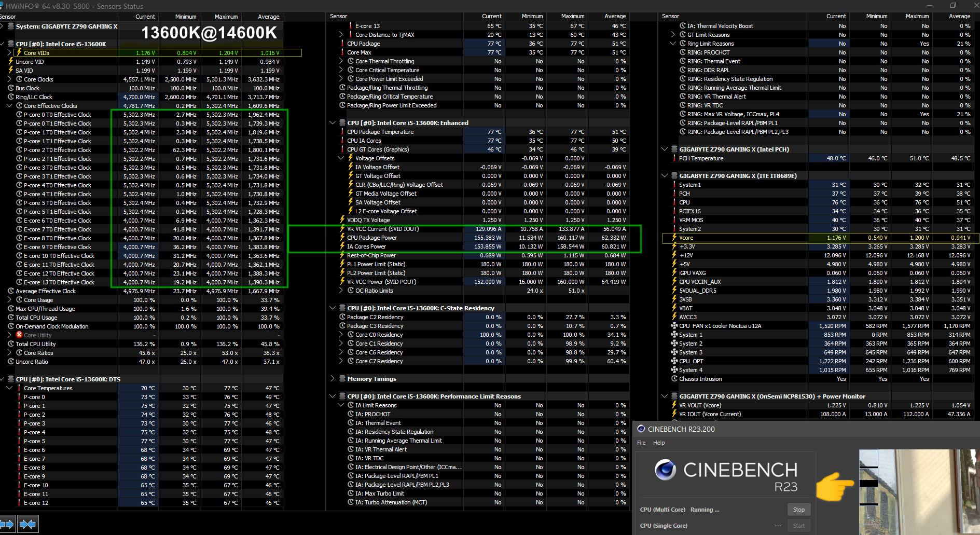Viewport: 980px width, 535px height.
Task: Click the shrink columns arrows button
Action: pos(27,524)
